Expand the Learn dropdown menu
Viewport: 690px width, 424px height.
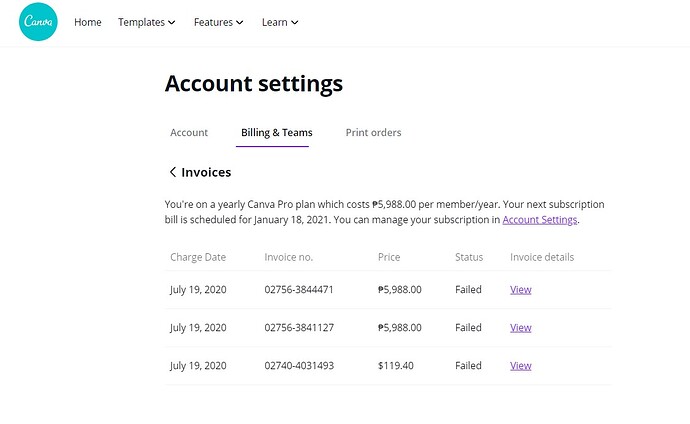click(280, 22)
